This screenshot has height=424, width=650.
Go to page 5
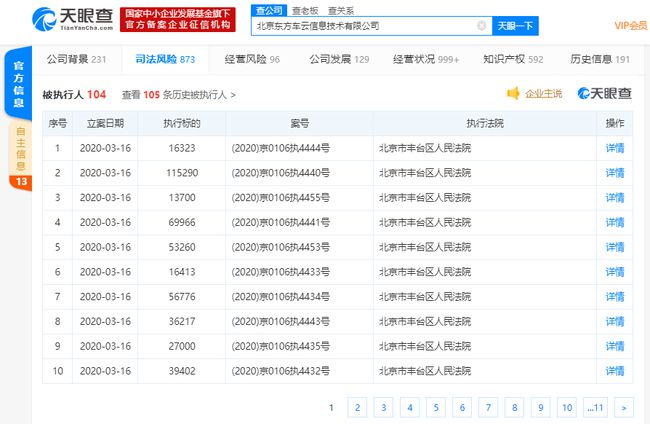436,407
